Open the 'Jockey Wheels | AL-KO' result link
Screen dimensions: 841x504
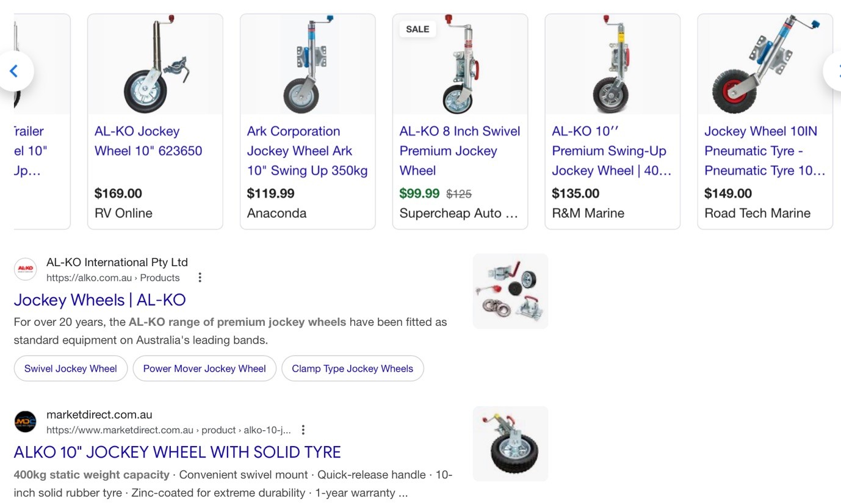[x=99, y=300]
